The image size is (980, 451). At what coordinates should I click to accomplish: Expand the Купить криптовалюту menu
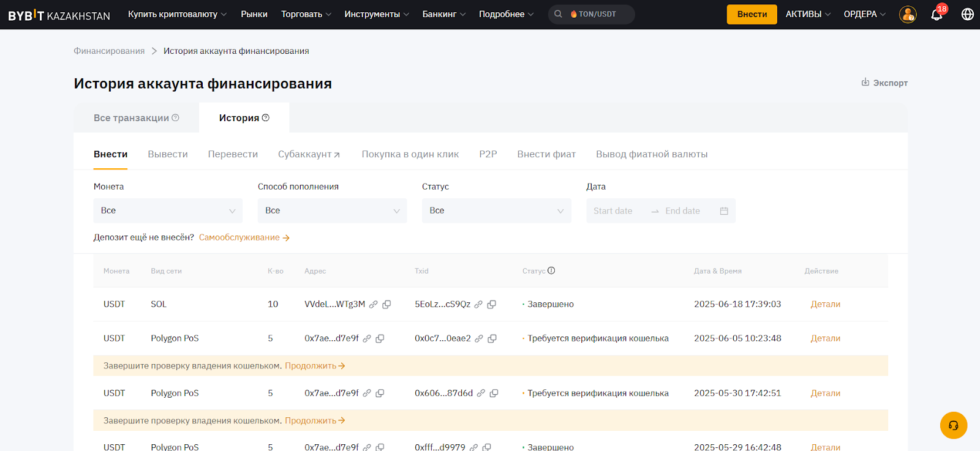(x=177, y=14)
